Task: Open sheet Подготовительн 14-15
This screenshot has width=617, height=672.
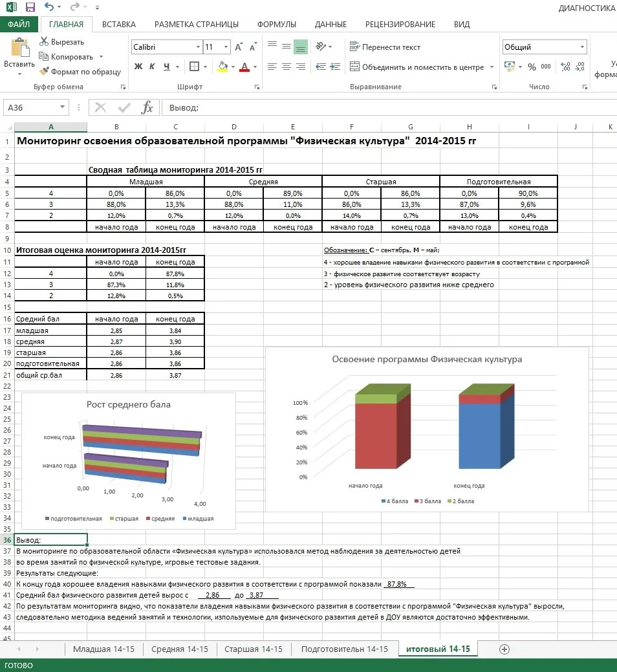Action: [345, 649]
